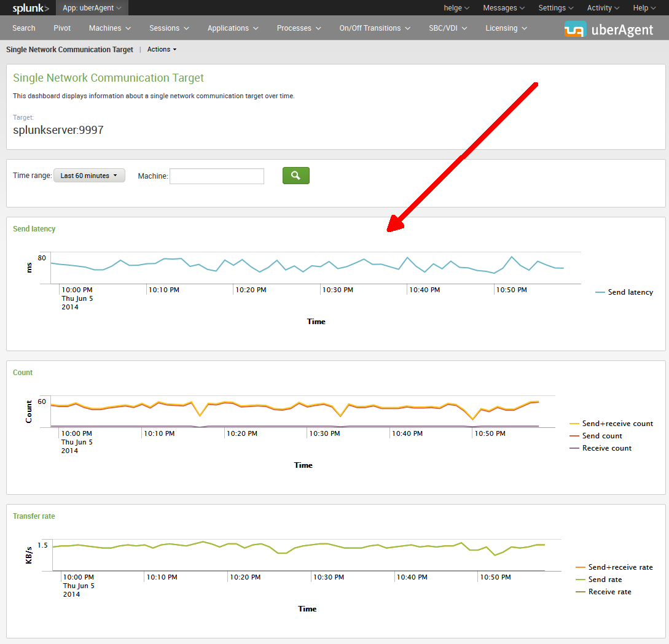Open the Actions dropdown
This screenshot has width=669, height=644.
(162, 50)
